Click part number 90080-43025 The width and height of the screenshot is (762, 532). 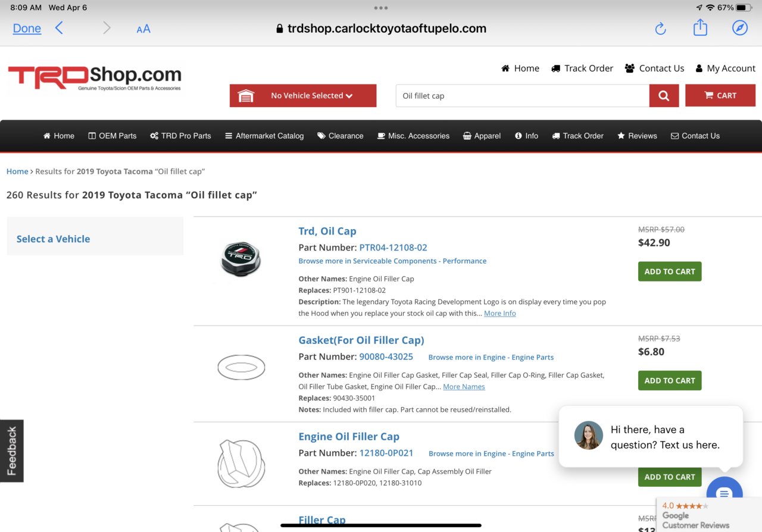click(x=386, y=357)
